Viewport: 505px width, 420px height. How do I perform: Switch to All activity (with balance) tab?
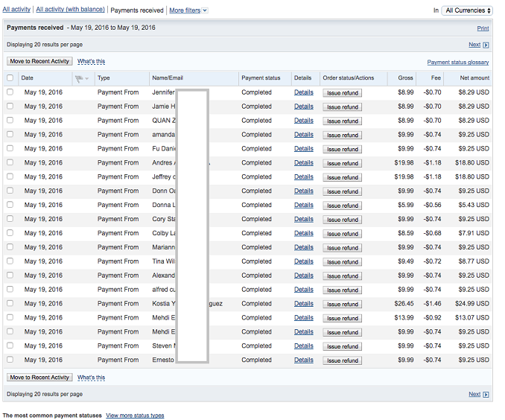pos(70,10)
